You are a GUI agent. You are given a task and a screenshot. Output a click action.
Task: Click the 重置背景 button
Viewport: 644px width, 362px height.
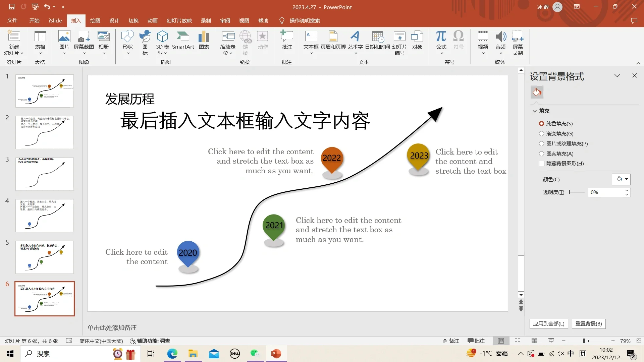588,323
